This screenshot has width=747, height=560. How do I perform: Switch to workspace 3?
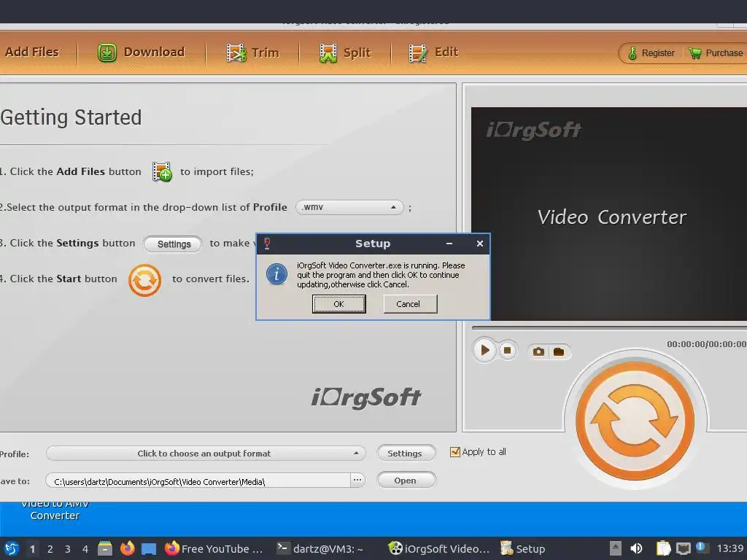coord(68,549)
